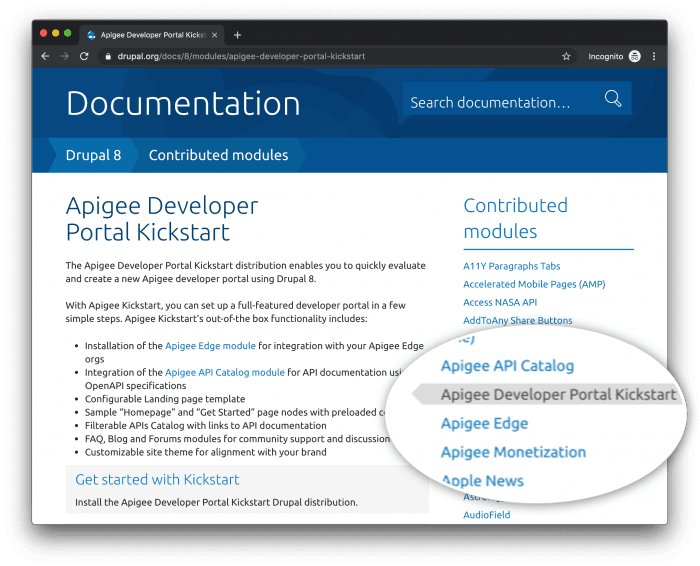Open the AddToAny Share Buttons link
Viewport: 700px width, 566px height.
(518, 320)
